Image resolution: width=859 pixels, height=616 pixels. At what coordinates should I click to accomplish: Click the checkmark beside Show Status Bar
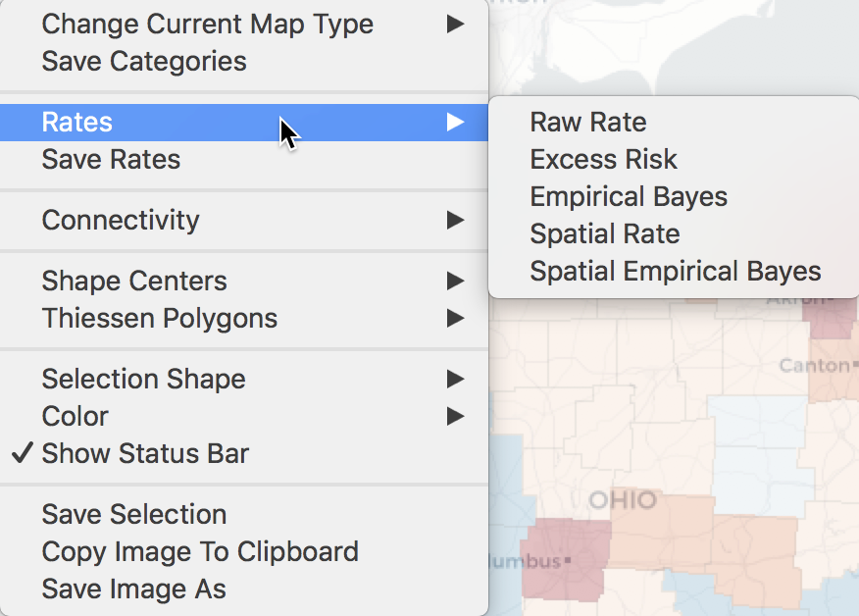(x=23, y=453)
